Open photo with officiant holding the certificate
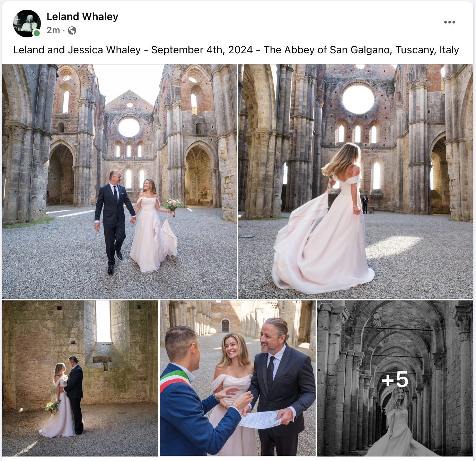The height and width of the screenshot is (461, 476). point(238,378)
